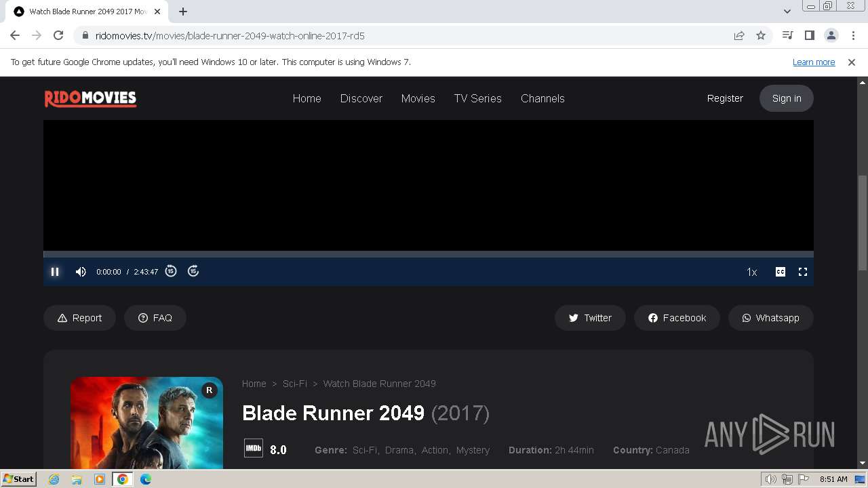Pause the video with the pause button
Viewport: 868px width, 488px height.
point(55,272)
